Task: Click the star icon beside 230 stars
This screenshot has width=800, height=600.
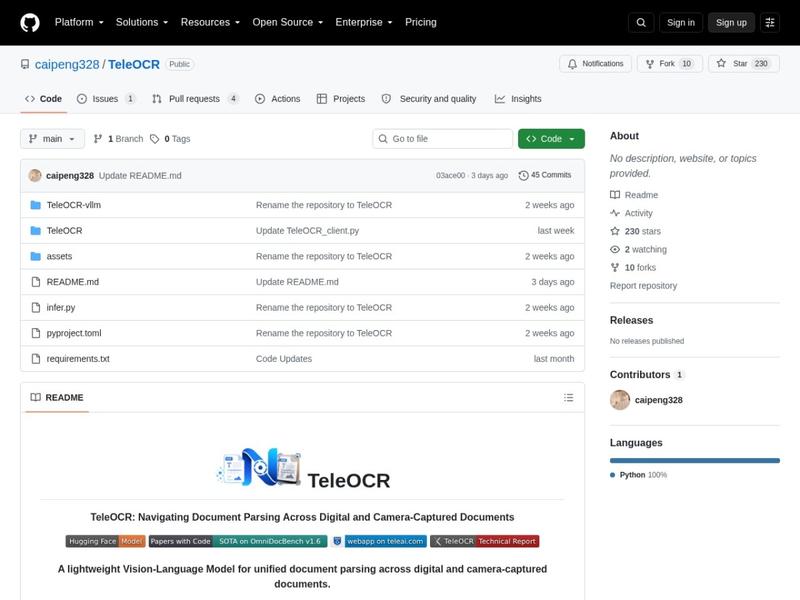Action: (615, 231)
